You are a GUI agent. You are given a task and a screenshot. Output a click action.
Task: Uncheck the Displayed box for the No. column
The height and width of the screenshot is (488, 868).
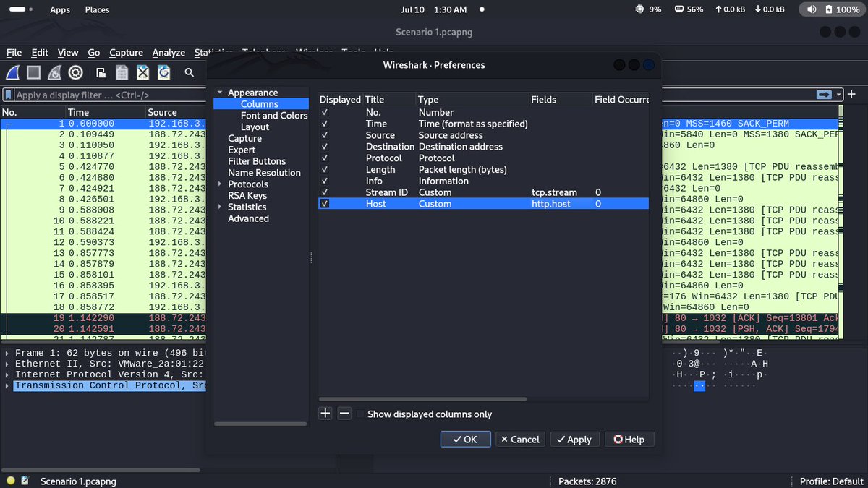(x=325, y=112)
